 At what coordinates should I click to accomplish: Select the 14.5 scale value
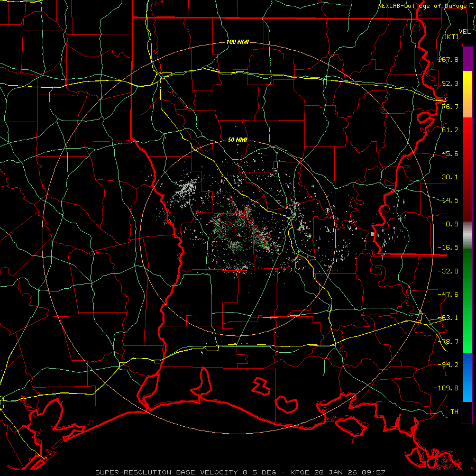[x=450, y=200]
